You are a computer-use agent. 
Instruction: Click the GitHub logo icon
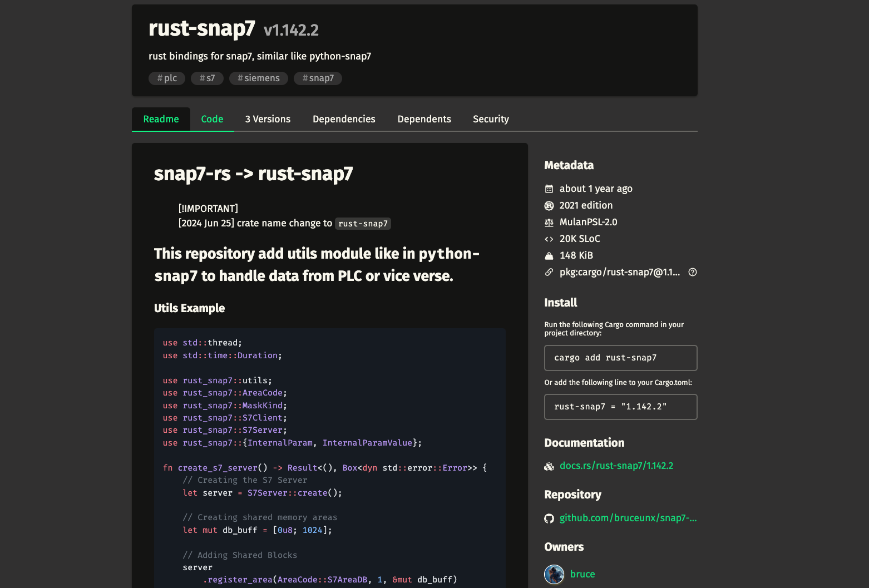pos(549,518)
